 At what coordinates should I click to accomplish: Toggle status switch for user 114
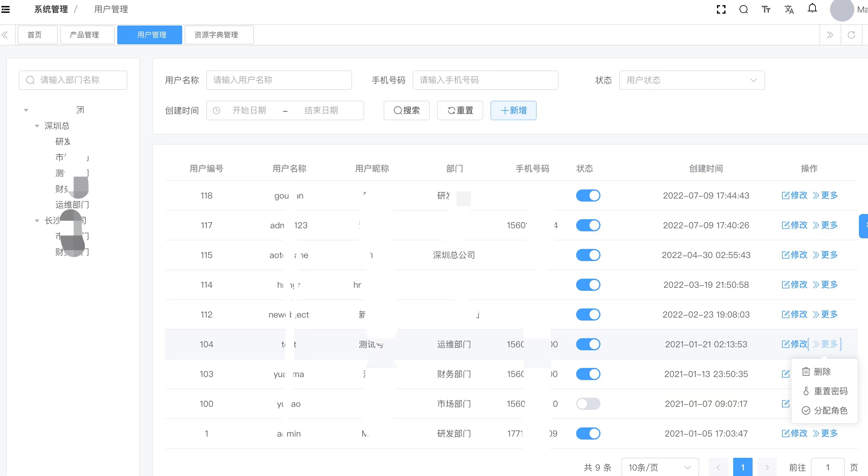point(588,285)
